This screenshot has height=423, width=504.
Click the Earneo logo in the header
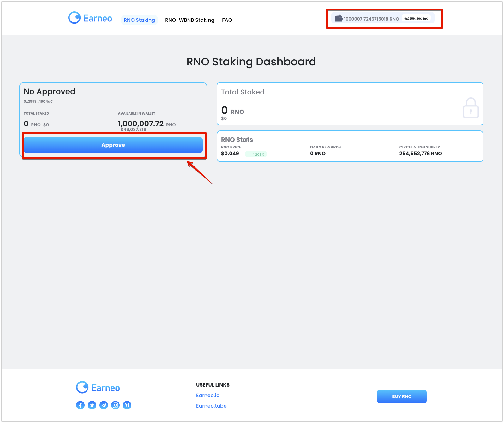[x=90, y=18]
